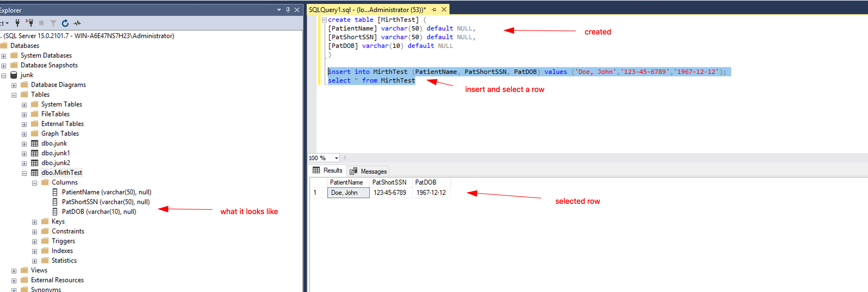
Task: Click the Disconnect icon in Object Explorer toolbar
Action: click(x=30, y=23)
